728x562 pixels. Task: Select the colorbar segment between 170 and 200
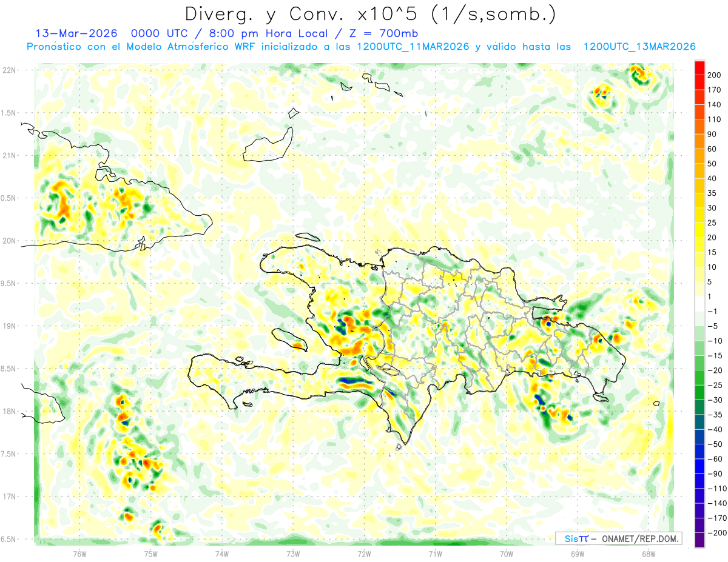pyautogui.click(x=699, y=82)
